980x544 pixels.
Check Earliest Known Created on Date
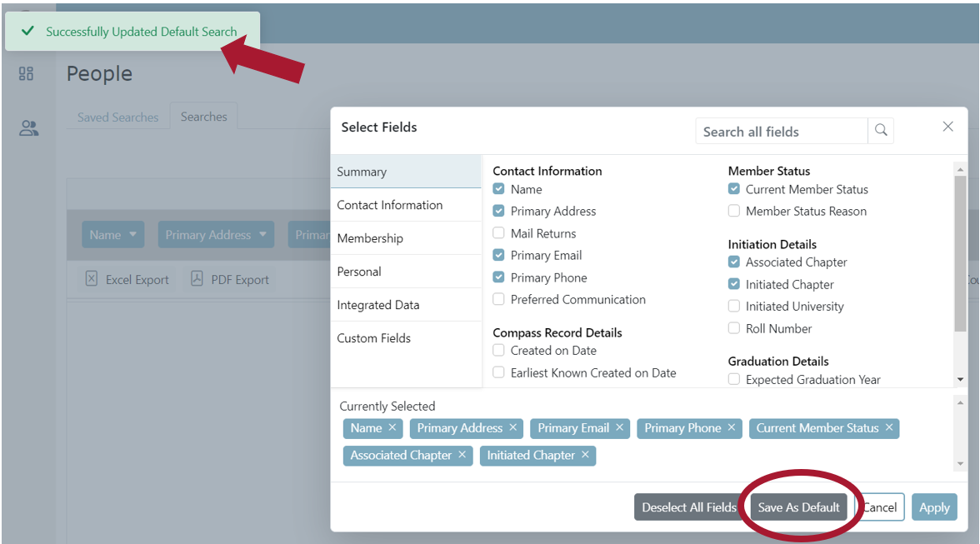pyautogui.click(x=498, y=372)
